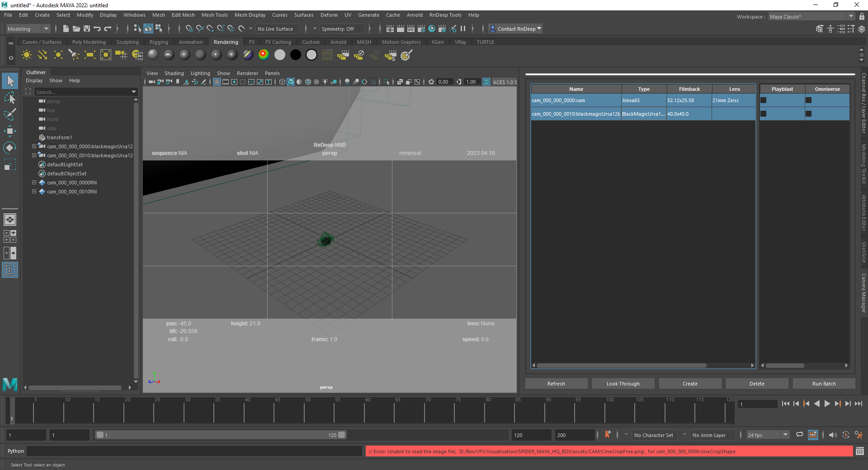Open the IPR render icon

tap(410, 29)
